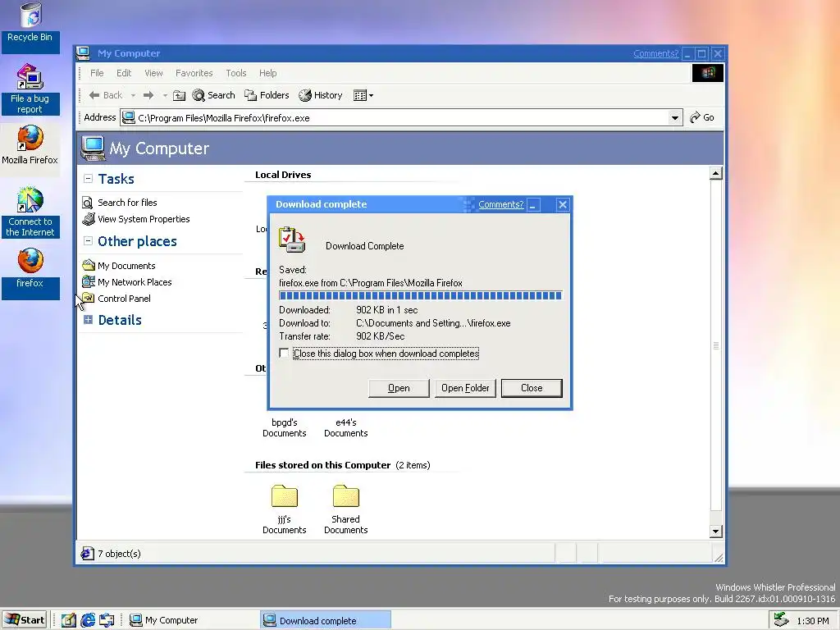Click the taskbar clock
Screen dimensions: 840x630
[x=812, y=621]
